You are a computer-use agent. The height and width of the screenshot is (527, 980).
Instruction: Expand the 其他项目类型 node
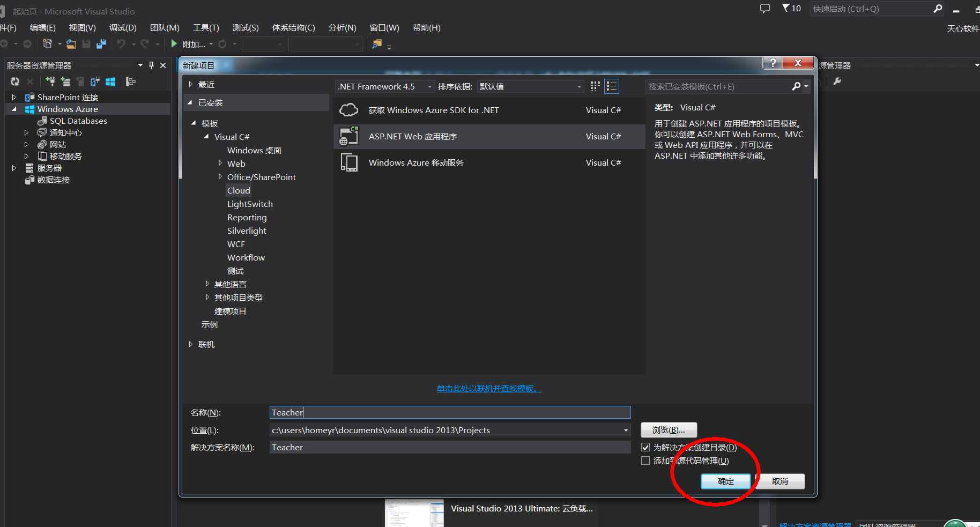(x=207, y=297)
